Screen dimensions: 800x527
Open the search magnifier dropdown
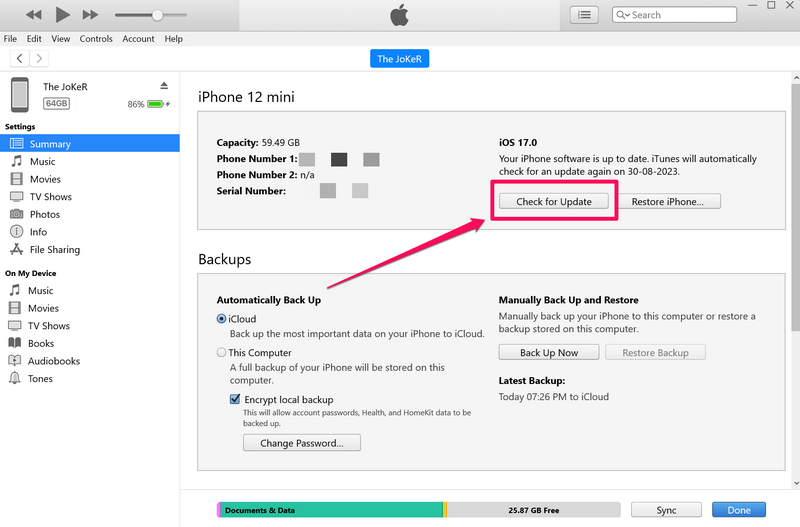[623, 15]
